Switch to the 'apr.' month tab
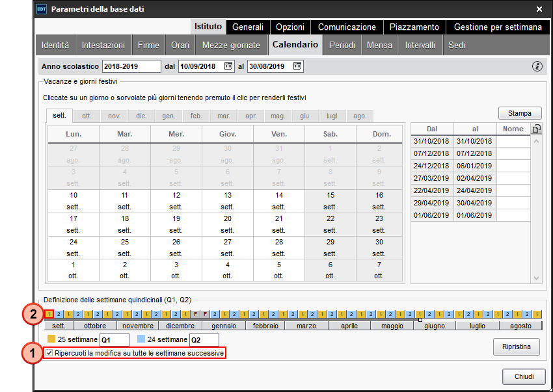 click(x=250, y=116)
